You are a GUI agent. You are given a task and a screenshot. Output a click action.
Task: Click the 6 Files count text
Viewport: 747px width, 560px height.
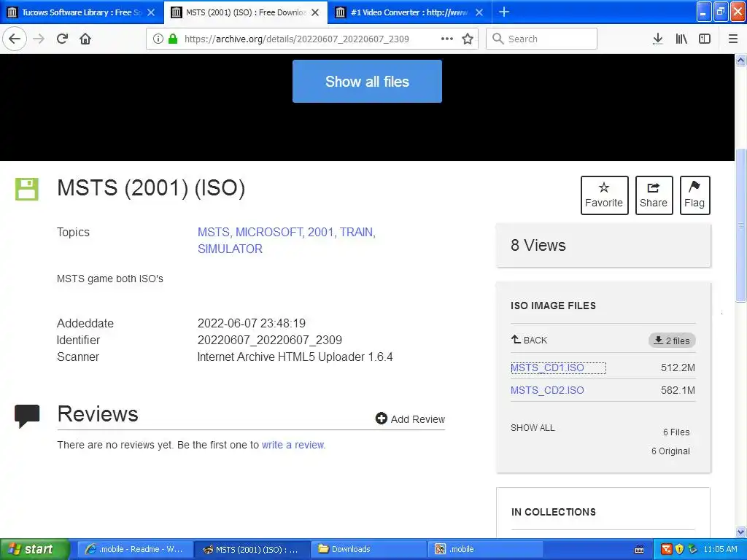pos(676,432)
